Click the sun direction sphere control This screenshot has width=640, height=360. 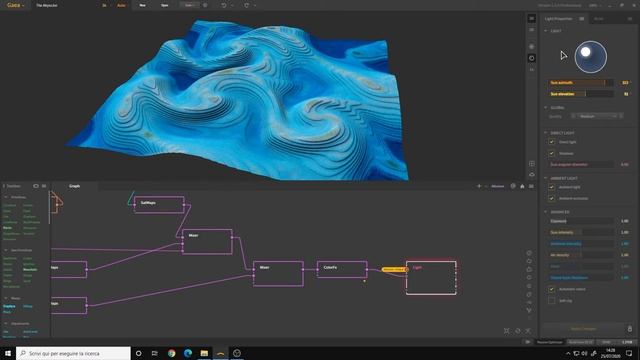click(591, 57)
